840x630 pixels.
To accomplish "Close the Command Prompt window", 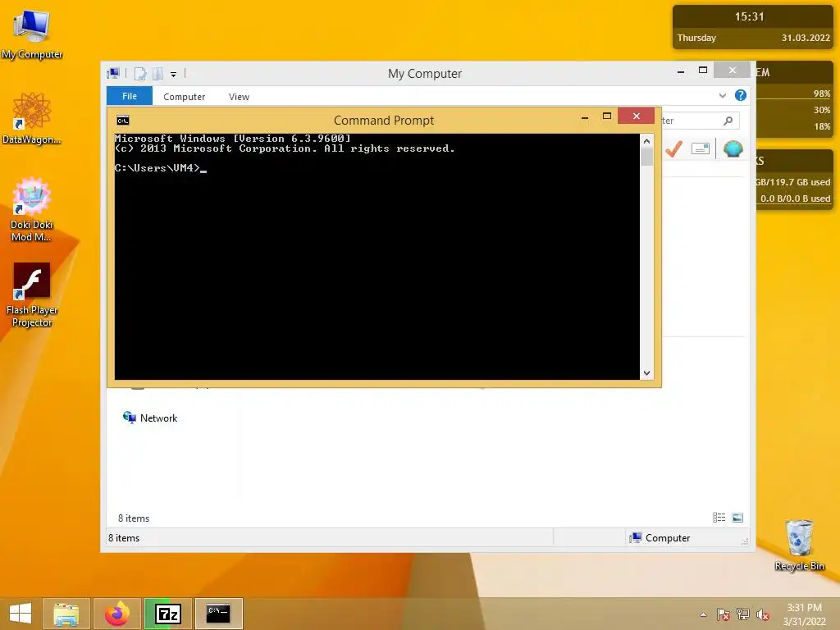I will click(x=636, y=116).
